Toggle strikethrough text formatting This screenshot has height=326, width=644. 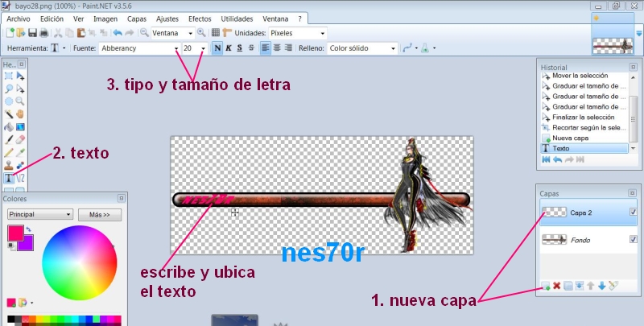point(251,48)
